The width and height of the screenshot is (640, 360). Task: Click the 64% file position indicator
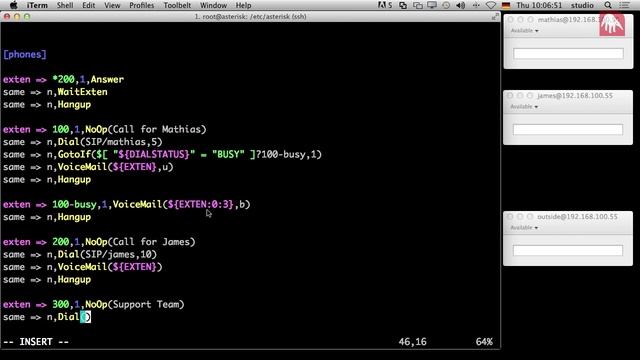484,342
